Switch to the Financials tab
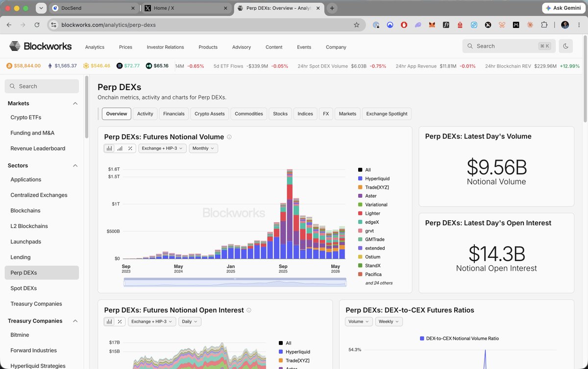 [174, 114]
